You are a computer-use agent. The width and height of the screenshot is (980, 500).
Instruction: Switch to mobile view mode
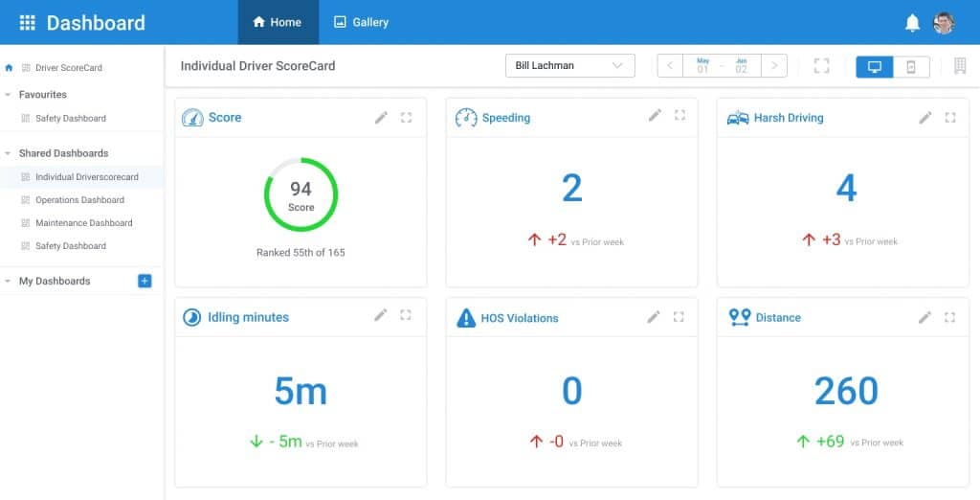pyautogui.click(x=911, y=66)
